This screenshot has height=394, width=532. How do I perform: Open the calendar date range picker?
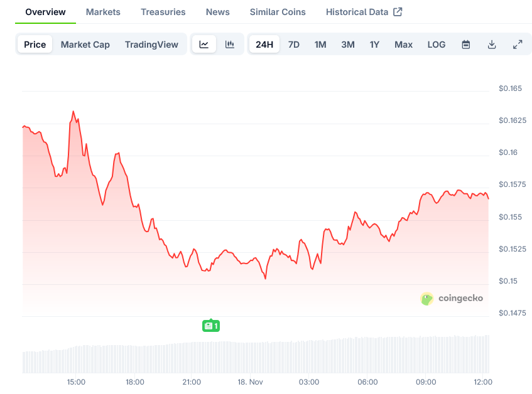[466, 45]
